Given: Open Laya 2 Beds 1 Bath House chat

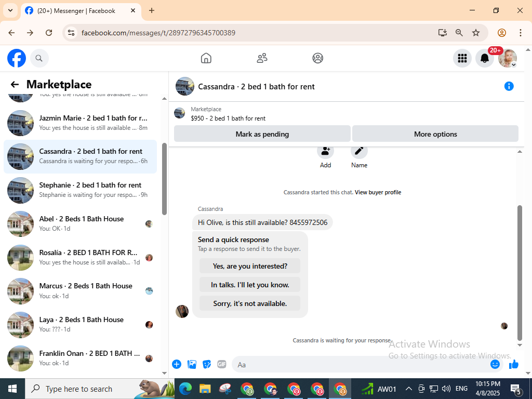Looking at the screenshot, I should click(81, 324).
